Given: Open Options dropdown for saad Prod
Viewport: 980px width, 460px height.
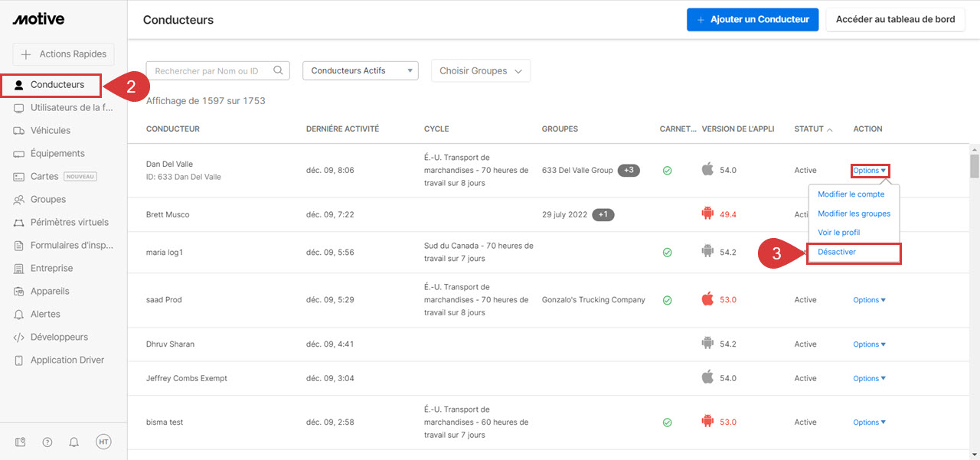Looking at the screenshot, I should click(869, 300).
